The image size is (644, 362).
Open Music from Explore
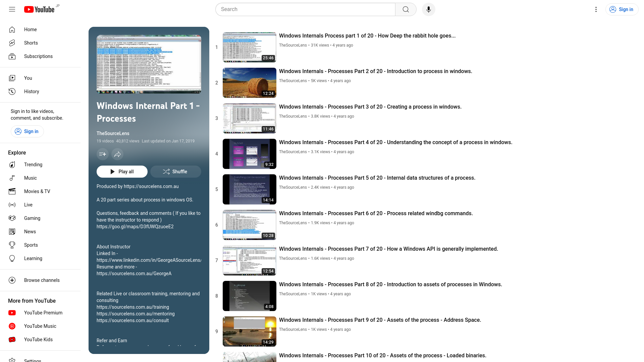pos(40,178)
